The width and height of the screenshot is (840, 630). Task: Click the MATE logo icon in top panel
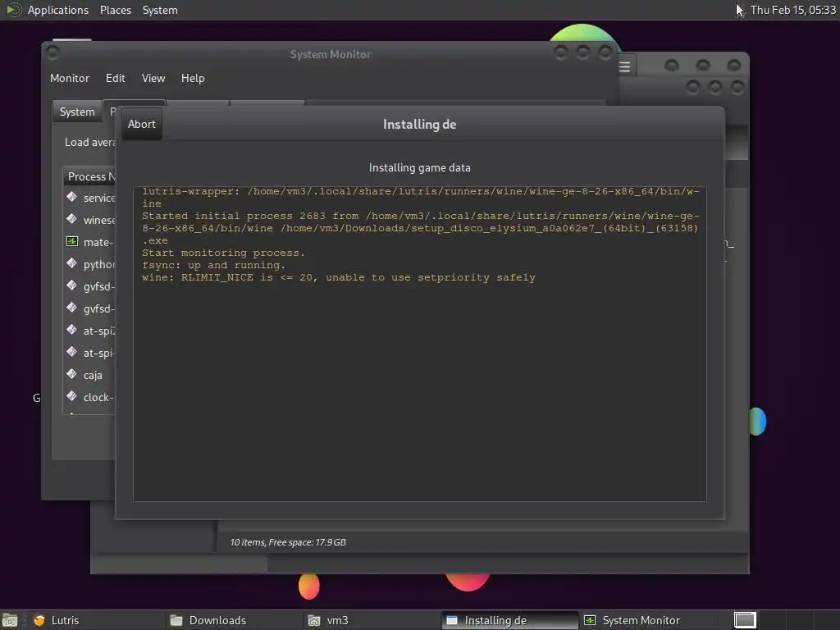(x=13, y=10)
